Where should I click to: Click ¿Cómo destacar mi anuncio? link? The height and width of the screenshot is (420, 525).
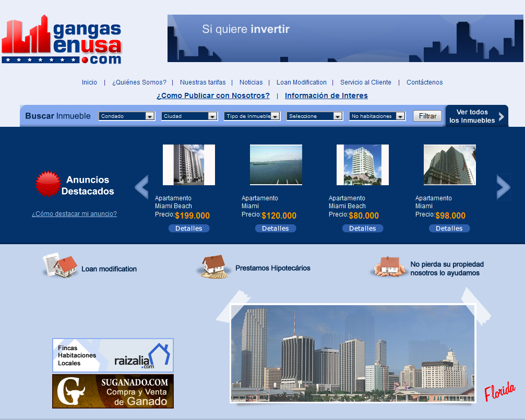tap(74, 214)
